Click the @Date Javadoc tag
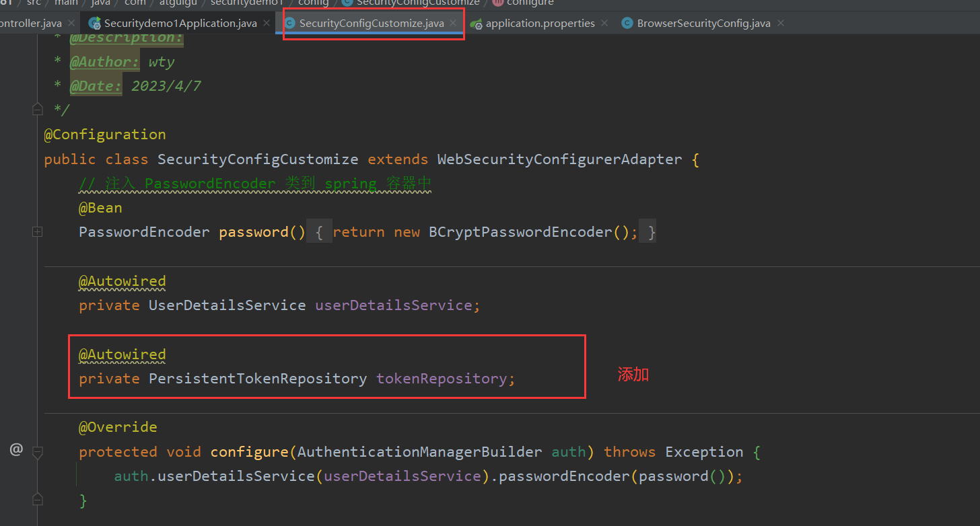The height and width of the screenshot is (526, 980). coord(96,86)
